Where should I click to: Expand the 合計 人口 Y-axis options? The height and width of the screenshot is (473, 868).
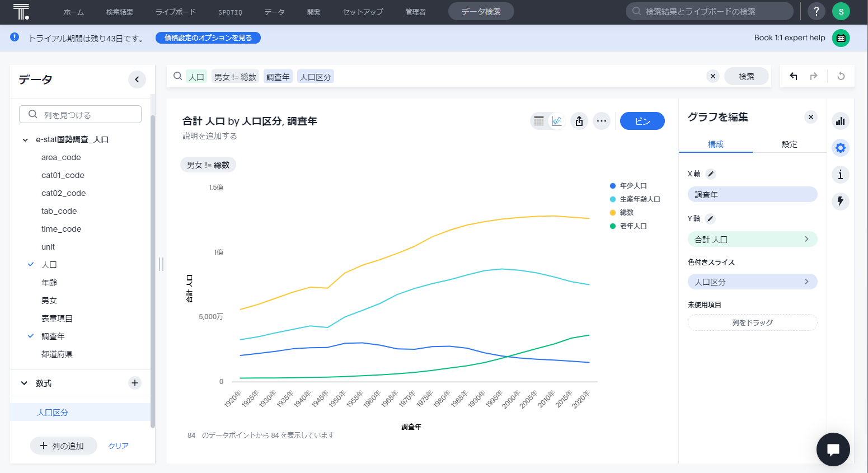pos(806,238)
